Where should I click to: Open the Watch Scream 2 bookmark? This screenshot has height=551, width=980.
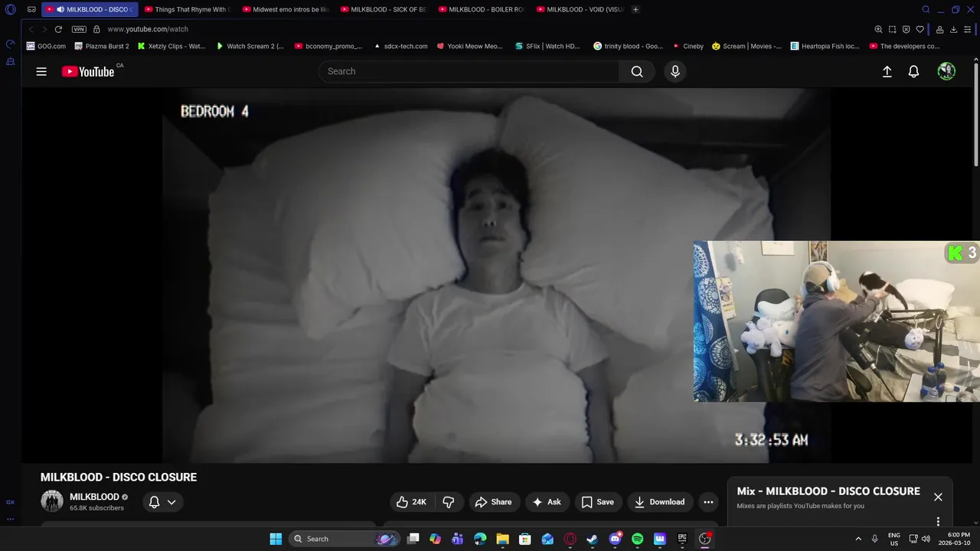[x=250, y=46]
